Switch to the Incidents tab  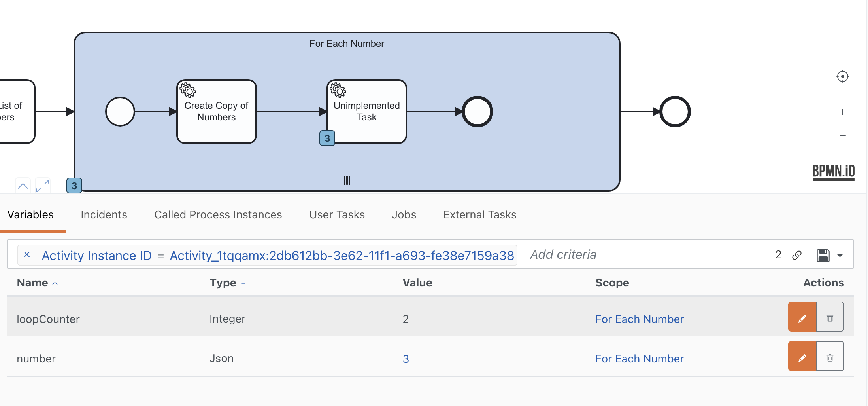104,214
